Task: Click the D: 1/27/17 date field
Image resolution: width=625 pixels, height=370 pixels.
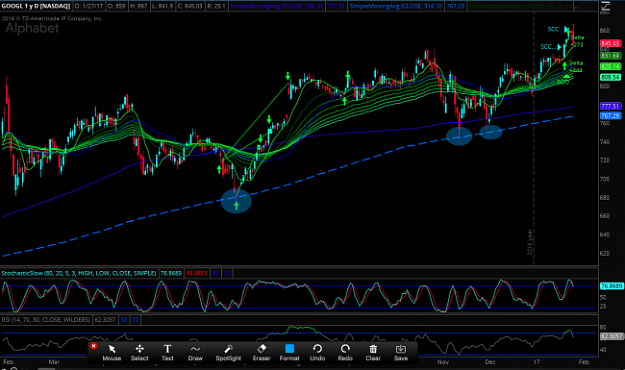Action: (89, 6)
